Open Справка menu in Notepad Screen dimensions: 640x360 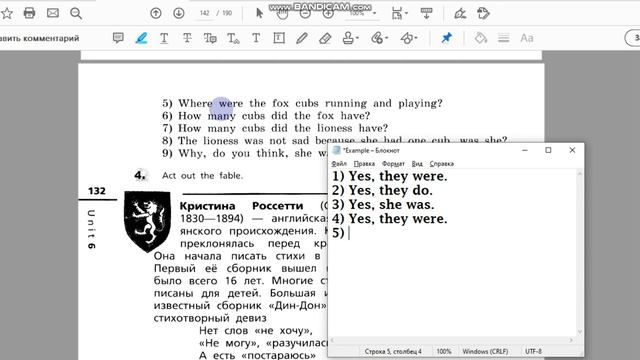click(x=442, y=164)
